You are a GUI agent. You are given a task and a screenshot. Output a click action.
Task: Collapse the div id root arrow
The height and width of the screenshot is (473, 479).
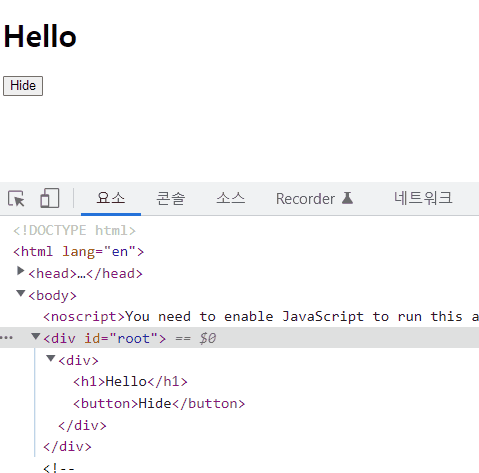tap(36, 337)
